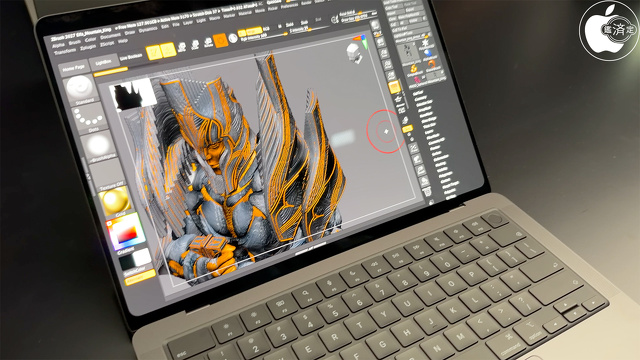Viewport: 640px width, 360px height.
Task: Toggle the yellow Draw mode button
Action: click(168, 49)
